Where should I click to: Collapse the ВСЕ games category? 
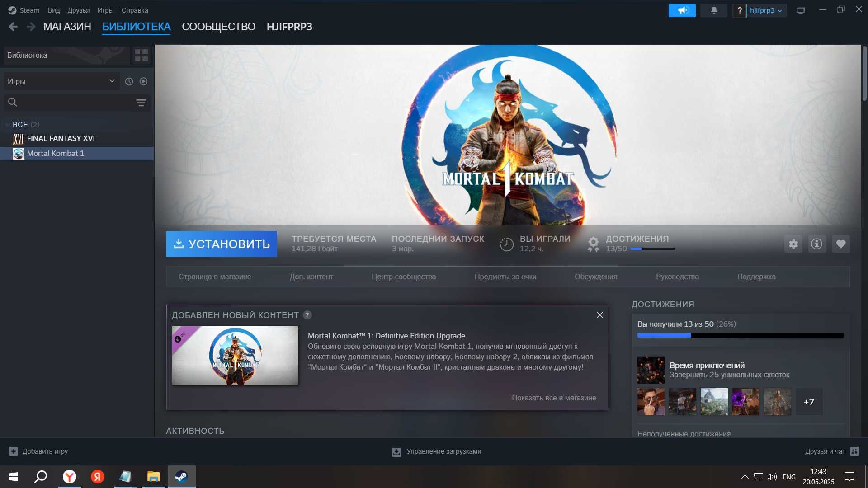(7, 124)
